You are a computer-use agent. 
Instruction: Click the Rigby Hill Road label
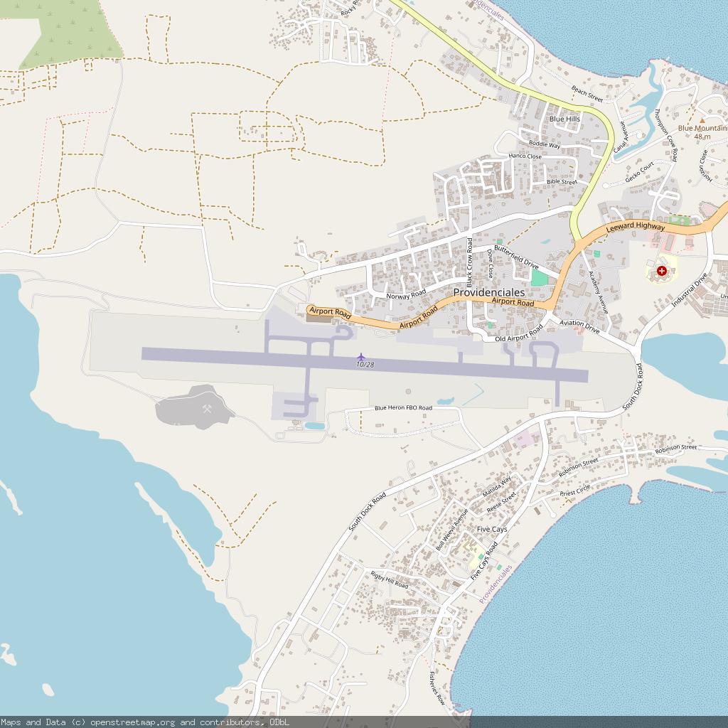click(x=389, y=579)
